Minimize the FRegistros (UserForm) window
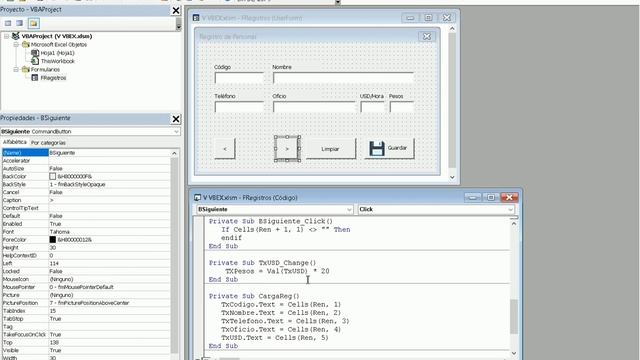Image resolution: width=640 pixels, height=360 pixels. point(410,18)
